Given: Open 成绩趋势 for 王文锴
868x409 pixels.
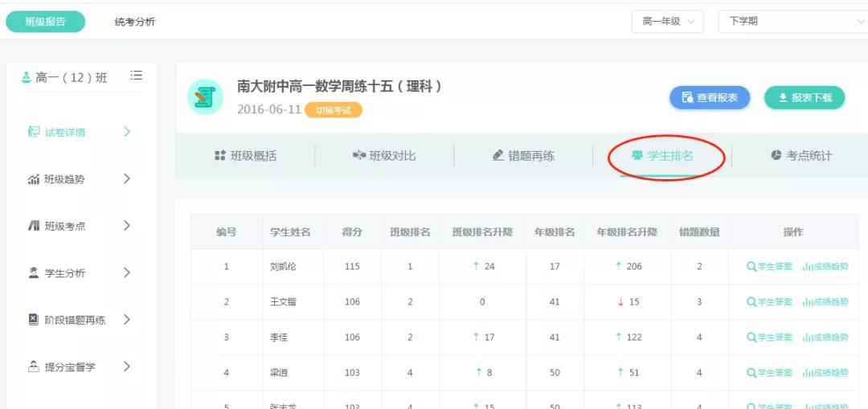Looking at the screenshot, I should [825, 302].
